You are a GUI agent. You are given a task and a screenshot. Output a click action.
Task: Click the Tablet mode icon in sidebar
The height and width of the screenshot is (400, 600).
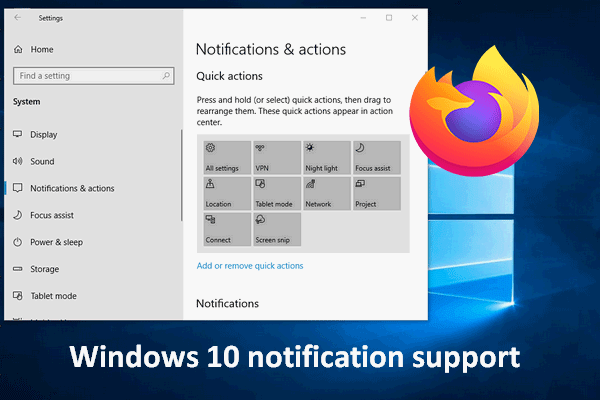[18, 296]
